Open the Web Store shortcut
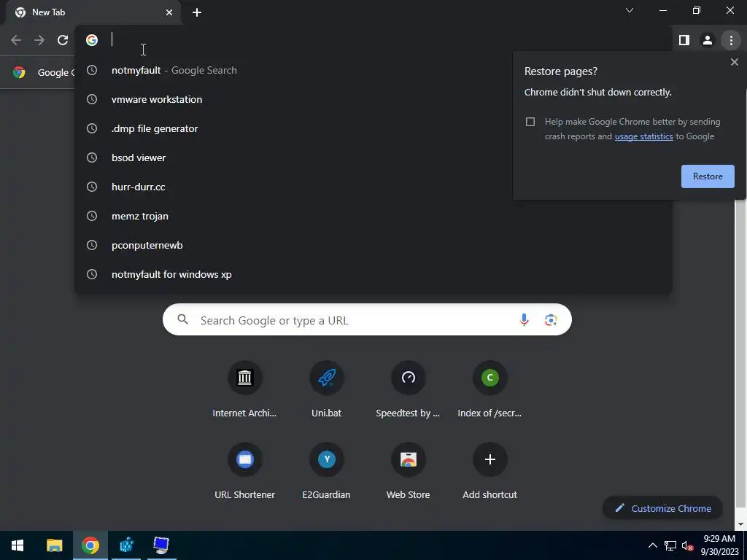The width and height of the screenshot is (747, 560). (x=409, y=472)
